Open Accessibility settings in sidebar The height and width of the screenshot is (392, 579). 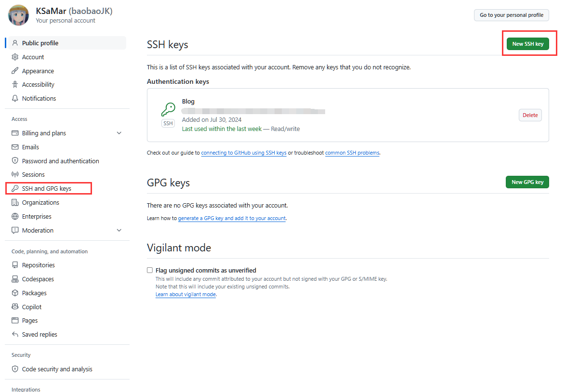[67, 84]
